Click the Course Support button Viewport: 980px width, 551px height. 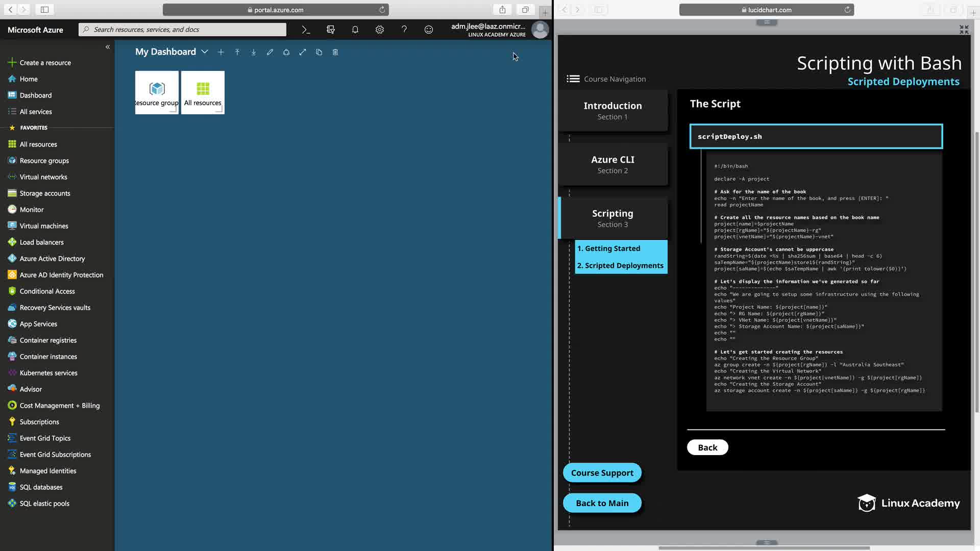pos(602,473)
